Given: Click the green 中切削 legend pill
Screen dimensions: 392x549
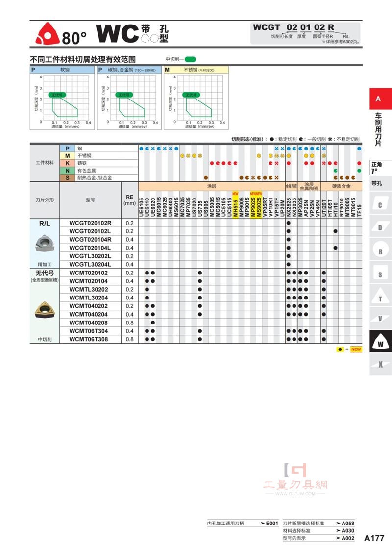Looking at the screenshot, I should click(x=191, y=59).
